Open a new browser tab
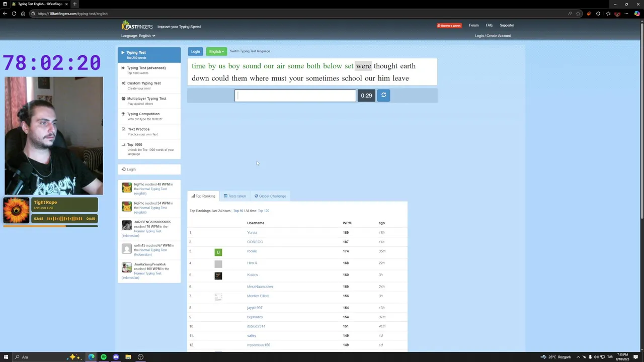644x362 pixels. (x=74, y=4)
